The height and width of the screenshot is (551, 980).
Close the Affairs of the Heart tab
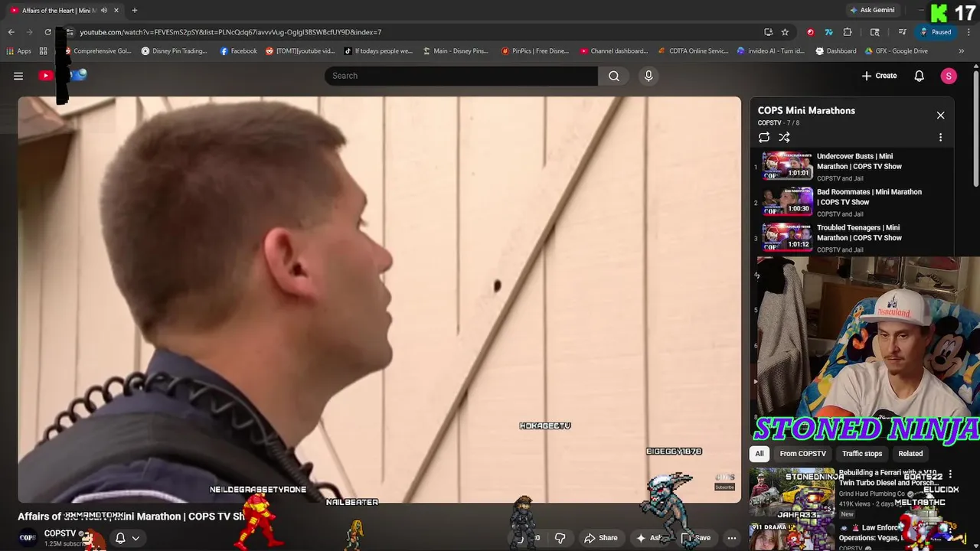116,10
